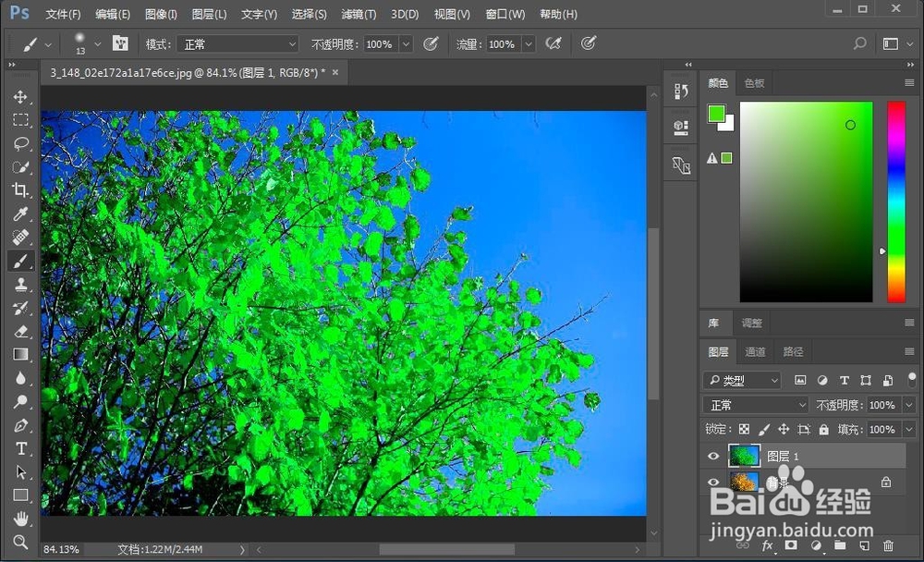Select the Dodge tool

pyautogui.click(x=20, y=401)
